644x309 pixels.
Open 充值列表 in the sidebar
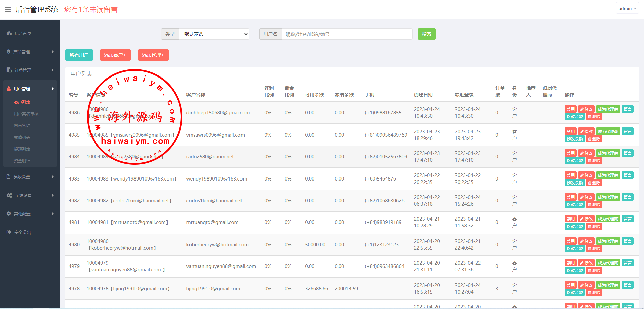22,138
